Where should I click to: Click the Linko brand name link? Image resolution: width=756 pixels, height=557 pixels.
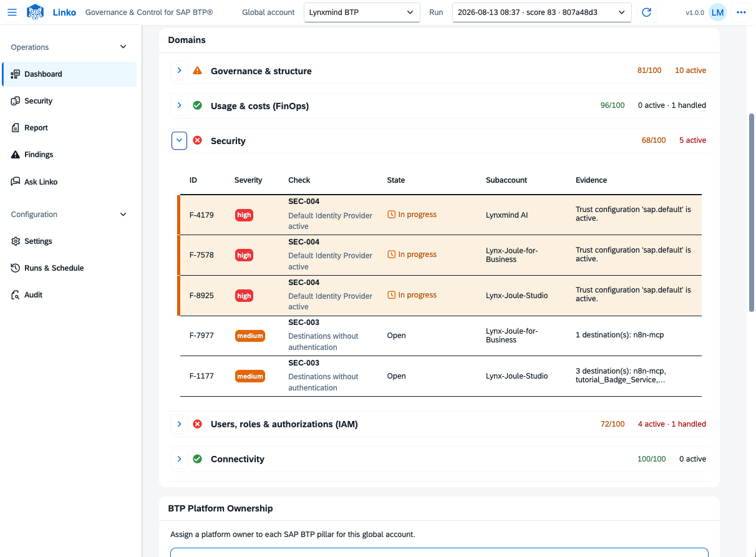coord(64,12)
